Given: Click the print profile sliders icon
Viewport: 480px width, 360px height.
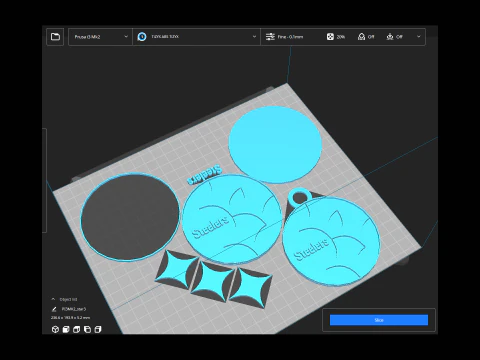Looking at the screenshot, I should (270, 37).
